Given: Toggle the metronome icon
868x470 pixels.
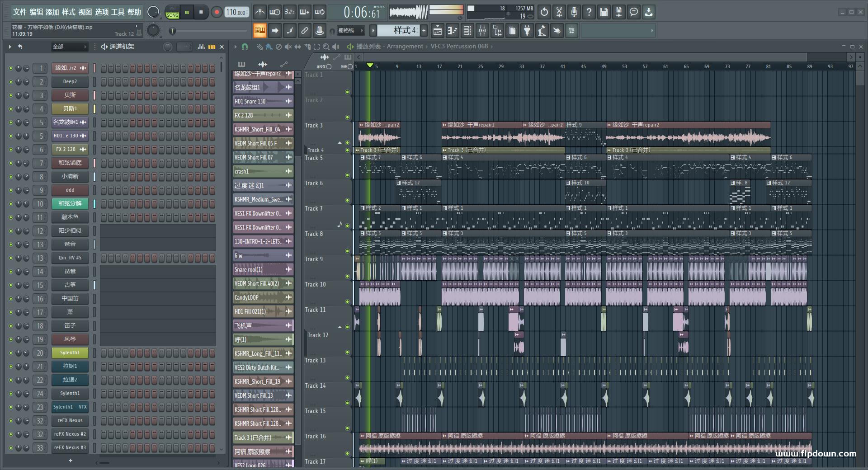Looking at the screenshot, I should pos(259,12).
